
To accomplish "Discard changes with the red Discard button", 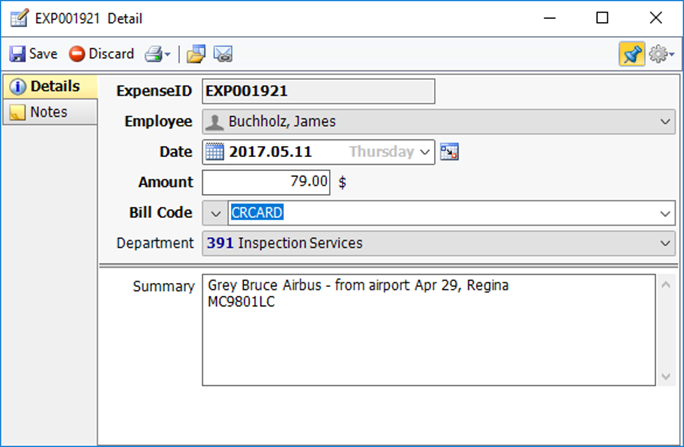I will coord(101,54).
